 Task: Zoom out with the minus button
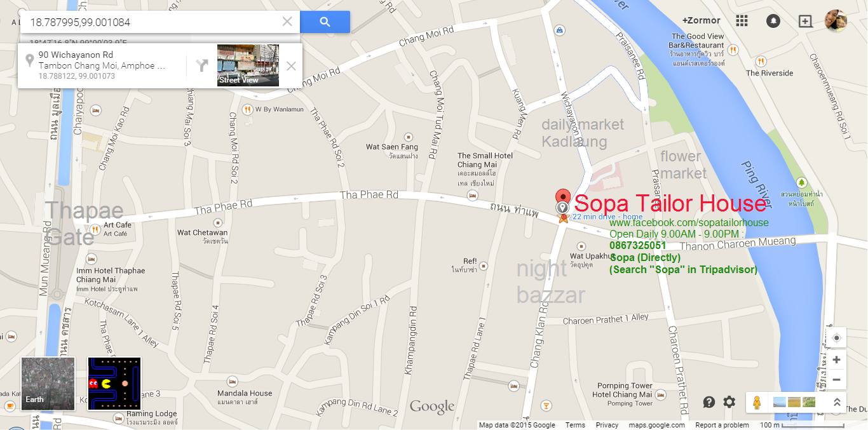836,380
